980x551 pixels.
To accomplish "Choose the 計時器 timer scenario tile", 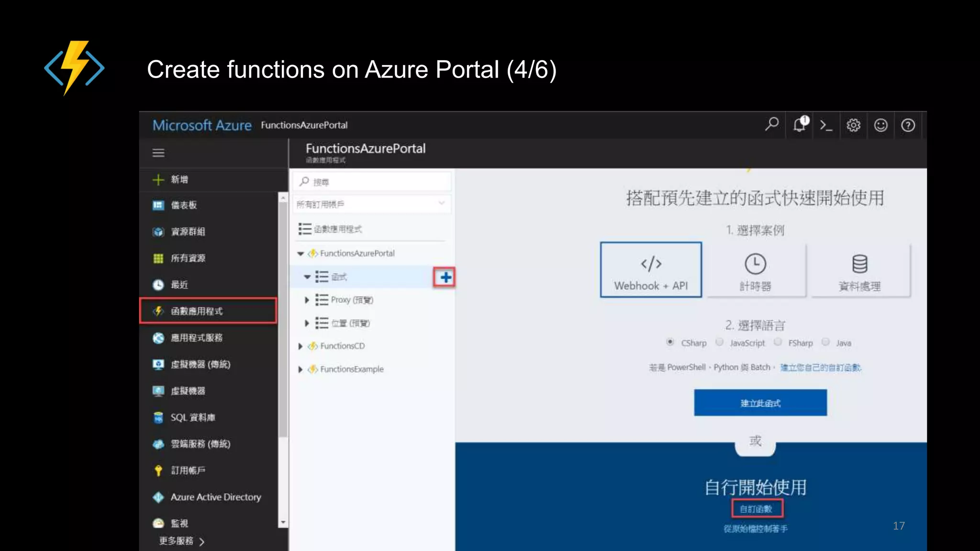I will pyautogui.click(x=755, y=270).
